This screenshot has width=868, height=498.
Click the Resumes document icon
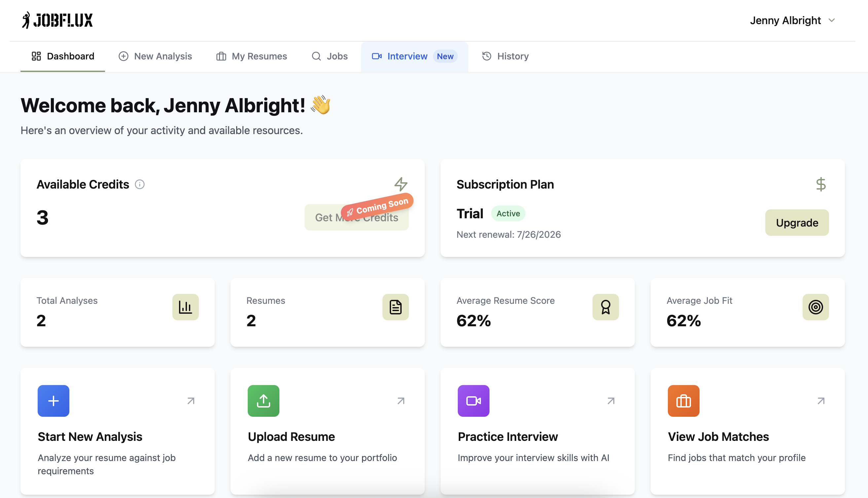(x=395, y=307)
